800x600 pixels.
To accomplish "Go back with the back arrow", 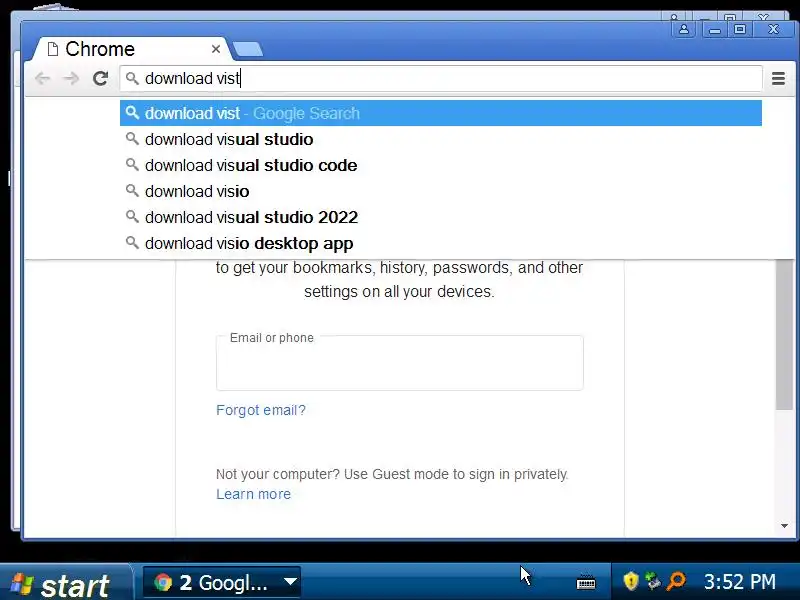I will 42,79.
